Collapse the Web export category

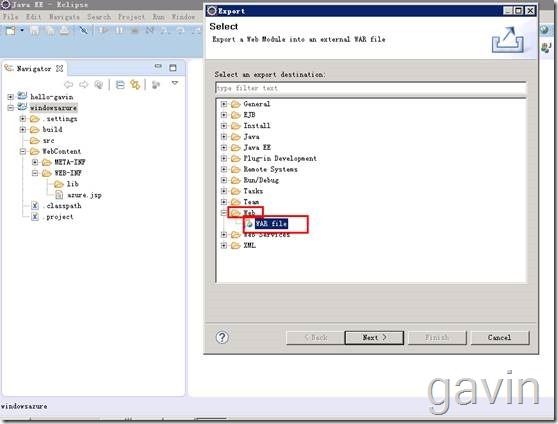point(224,213)
